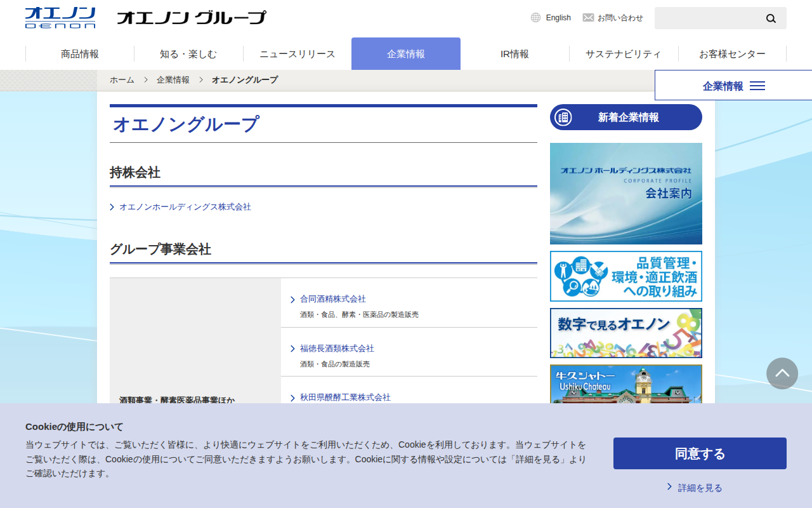Open the IR情報 navigation menu

(514, 54)
